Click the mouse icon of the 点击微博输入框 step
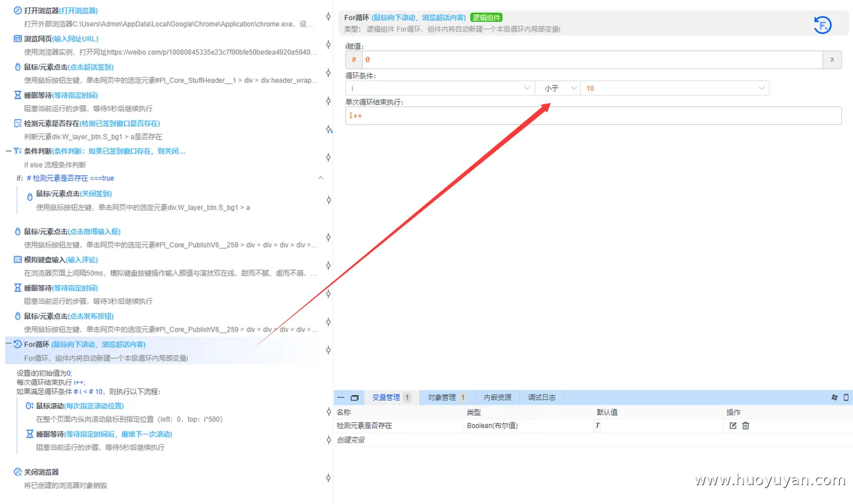Screen dimensions: 853x504 (18, 231)
